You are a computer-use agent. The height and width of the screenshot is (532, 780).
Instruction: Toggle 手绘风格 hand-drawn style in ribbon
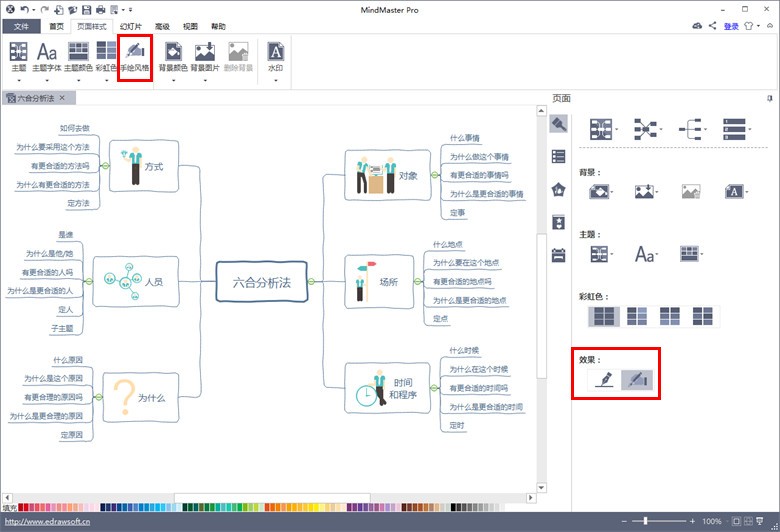click(x=134, y=57)
